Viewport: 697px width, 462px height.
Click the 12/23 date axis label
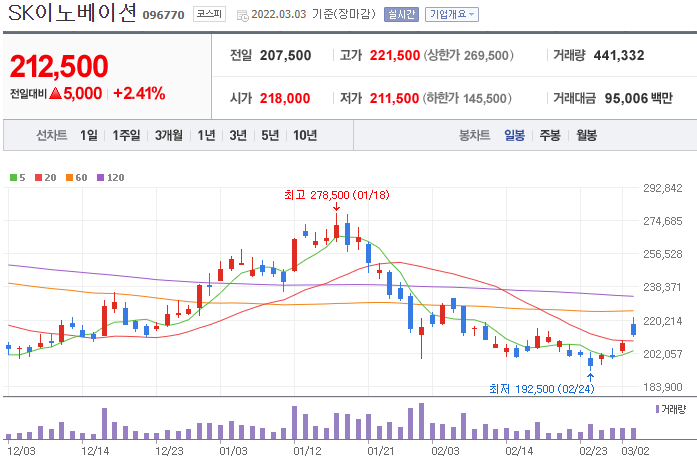[169, 451]
